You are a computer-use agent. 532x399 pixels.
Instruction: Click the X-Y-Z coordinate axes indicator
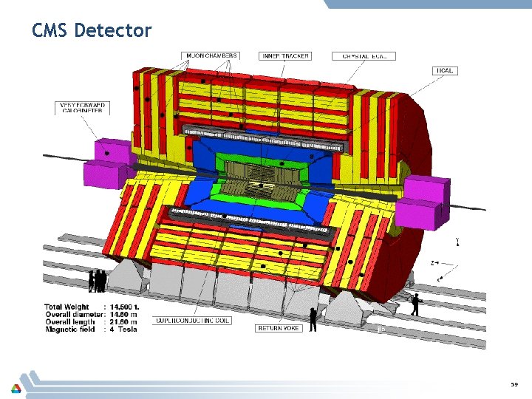[446, 261]
